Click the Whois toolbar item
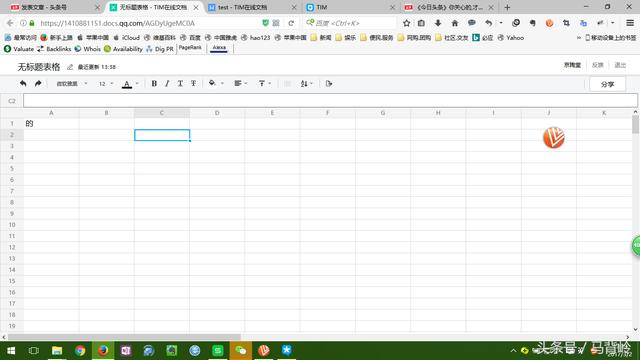The width and height of the screenshot is (640, 360). pos(87,49)
